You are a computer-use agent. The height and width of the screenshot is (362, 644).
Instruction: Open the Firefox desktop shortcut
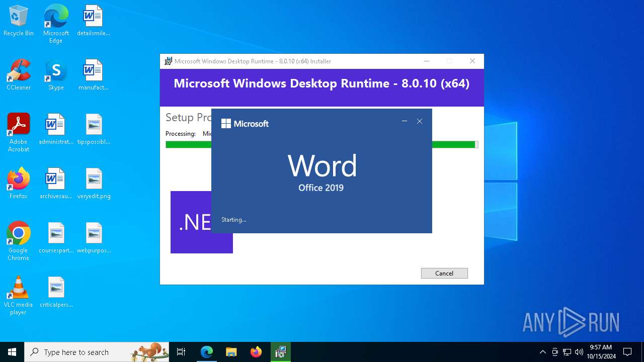tap(19, 184)
